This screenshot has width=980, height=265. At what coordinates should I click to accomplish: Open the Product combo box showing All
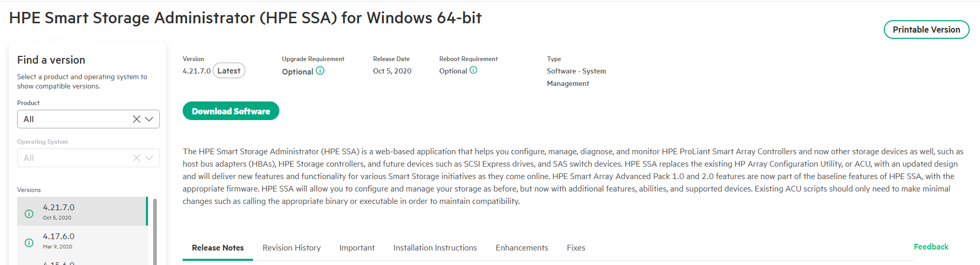pos(88,119)
